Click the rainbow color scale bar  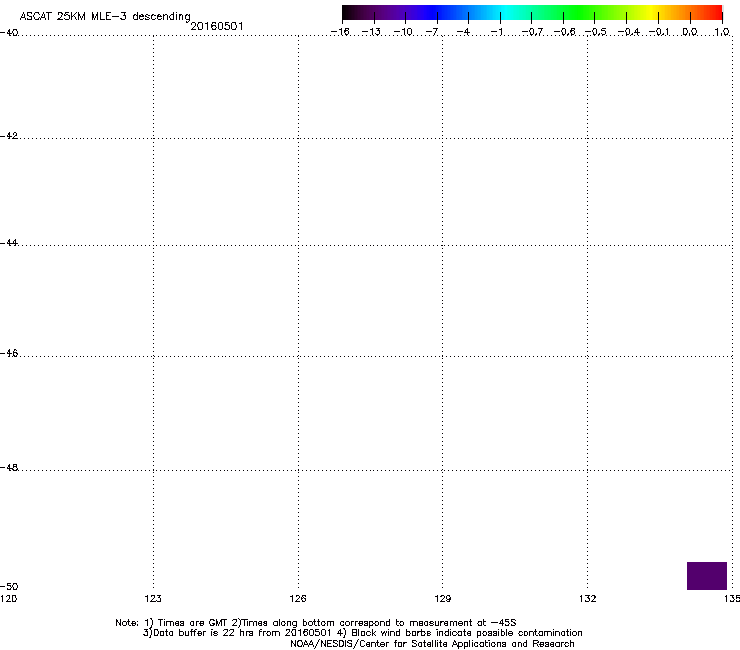(x=532, y=12)
